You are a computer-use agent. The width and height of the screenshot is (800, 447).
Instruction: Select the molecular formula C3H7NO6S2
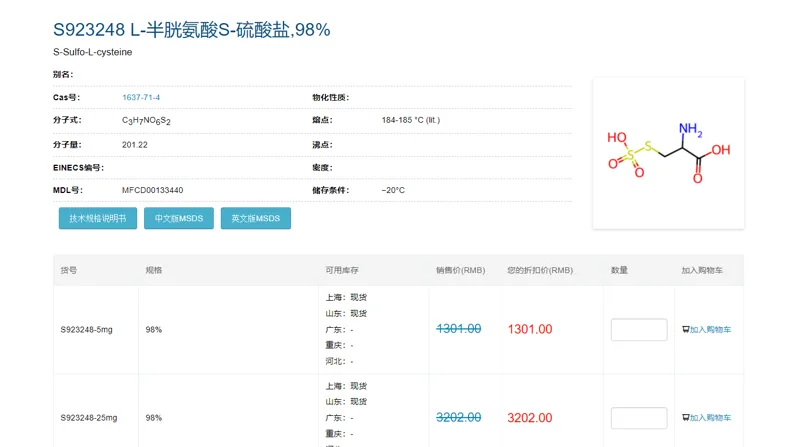[x=146, y=120]
